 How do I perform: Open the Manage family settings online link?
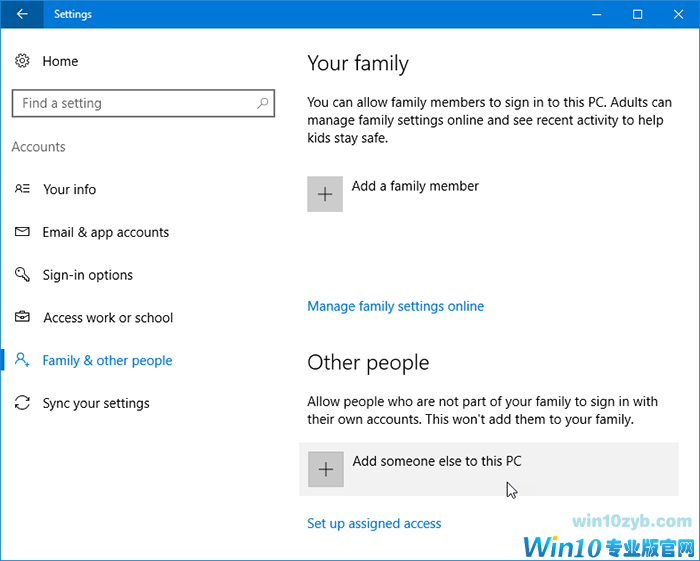(x=395, y=306)
